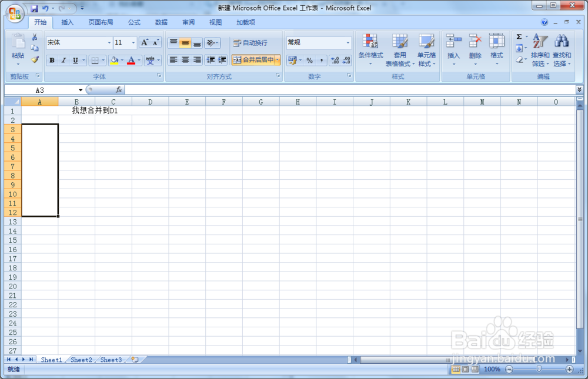Open Font dialog launcher (字体)
588x379 pixels.
[159, 76]
